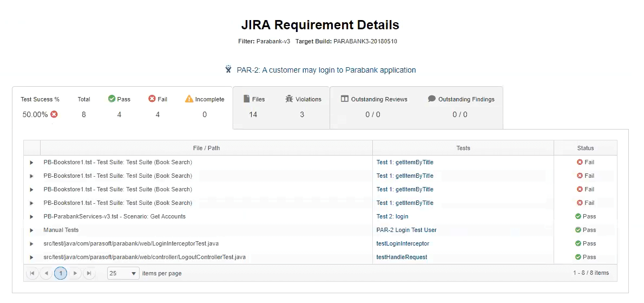Click the Files document icon
The width and height of the screenshot is (644, 303).
point(246,99)
